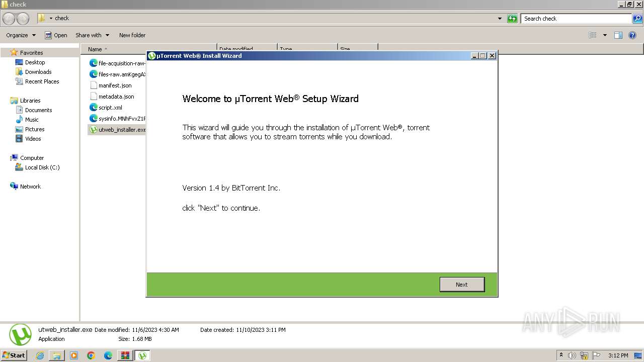Open Windows Media Player taskbar icon
Screen dimensions: 644x362
(x=74, y=355)
